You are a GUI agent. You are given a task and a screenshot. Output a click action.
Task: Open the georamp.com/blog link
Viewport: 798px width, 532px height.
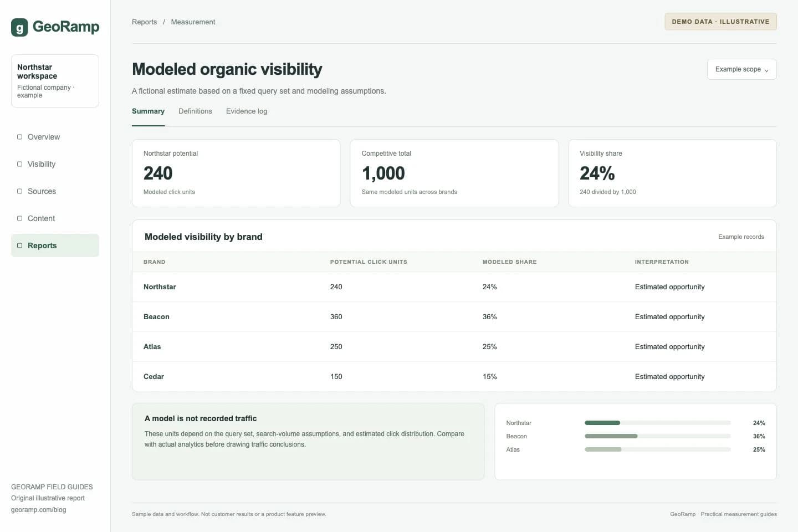coord(38,510)
